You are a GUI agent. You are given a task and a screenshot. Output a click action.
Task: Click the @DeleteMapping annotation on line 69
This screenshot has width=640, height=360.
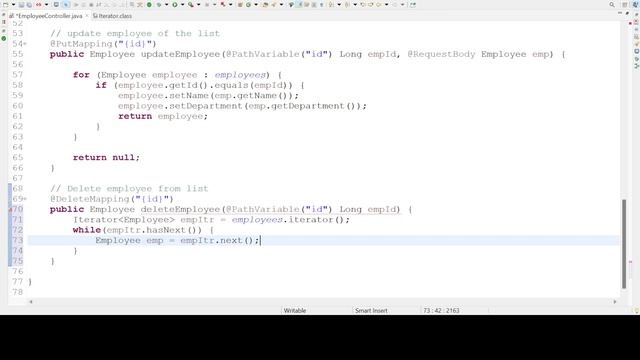111,199
